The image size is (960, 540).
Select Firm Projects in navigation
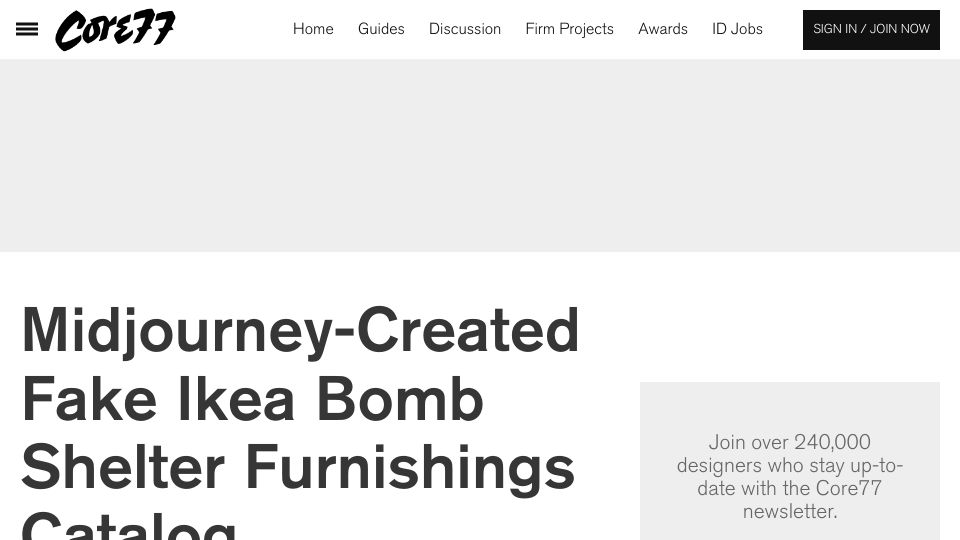569,29
